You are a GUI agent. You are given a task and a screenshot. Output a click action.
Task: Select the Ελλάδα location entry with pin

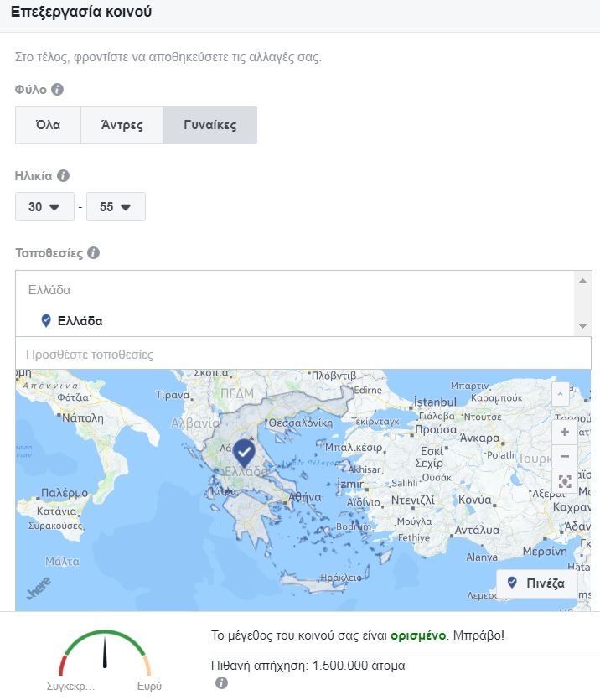tap(80, 321)
